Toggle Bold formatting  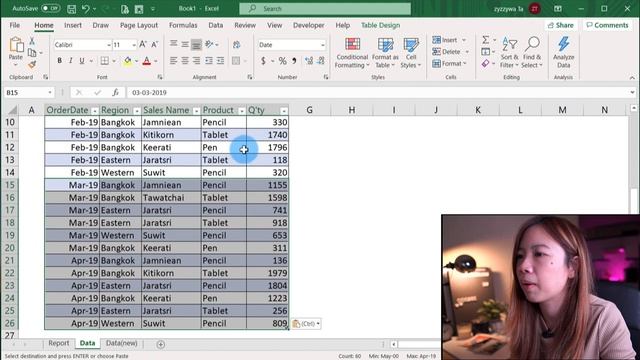pos(60,61)
